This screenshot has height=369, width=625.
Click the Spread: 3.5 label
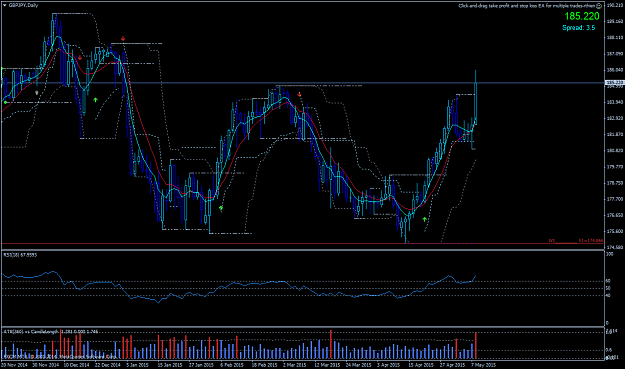pos(579,28)
